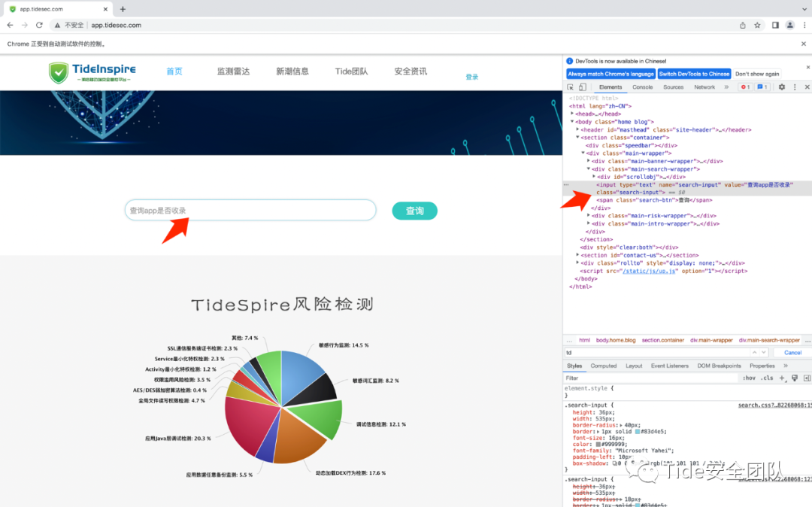The width and height of the screenshot is (812, 507).
Task: Activate the DevTools element picker tool
Action: [570, 87]
